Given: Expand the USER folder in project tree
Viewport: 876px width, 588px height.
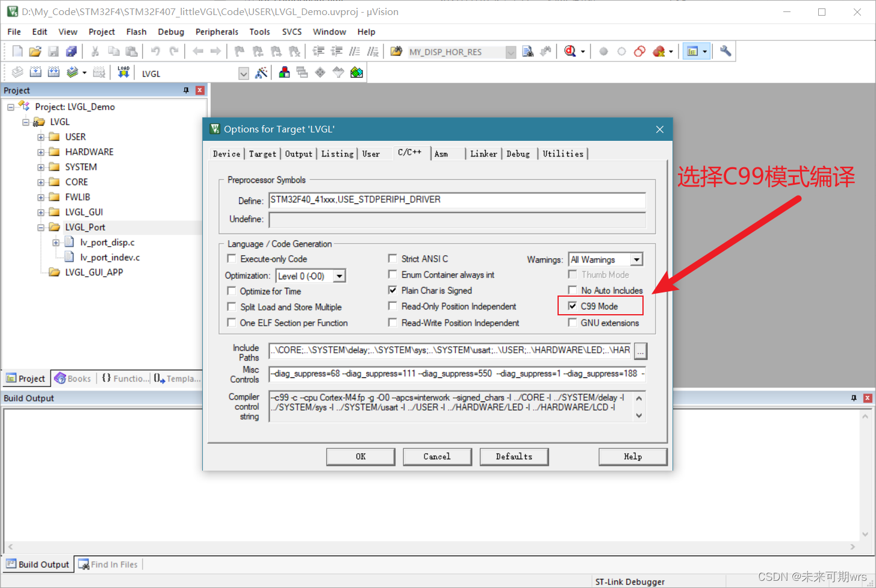Looking at the screenshot, I should (41, 137).
